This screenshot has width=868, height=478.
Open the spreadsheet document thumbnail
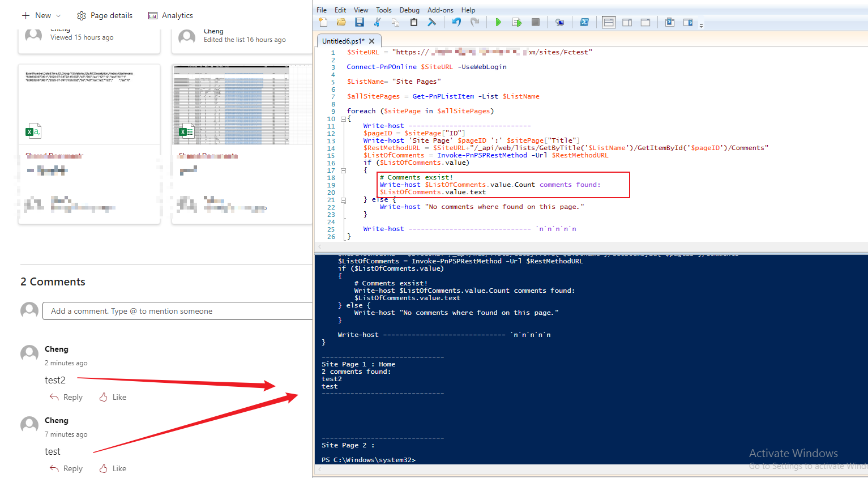click(242, 105)
